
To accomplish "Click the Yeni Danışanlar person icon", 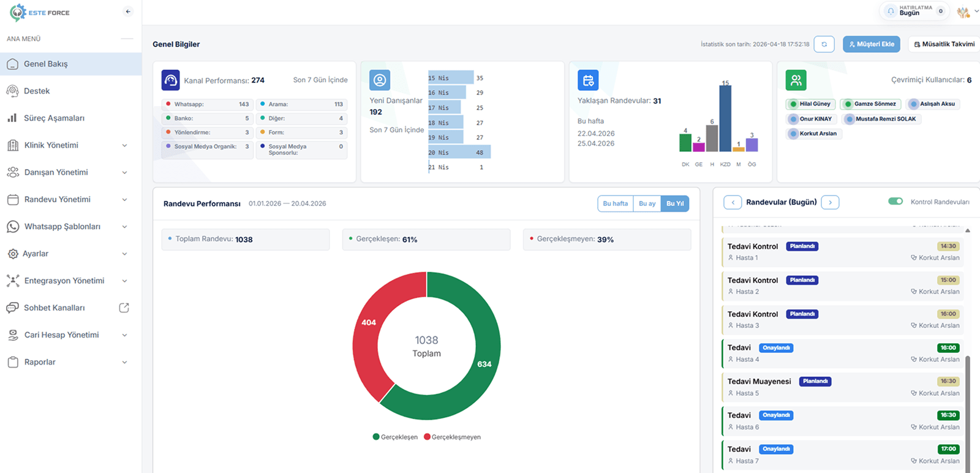I will tap(380, 80).
